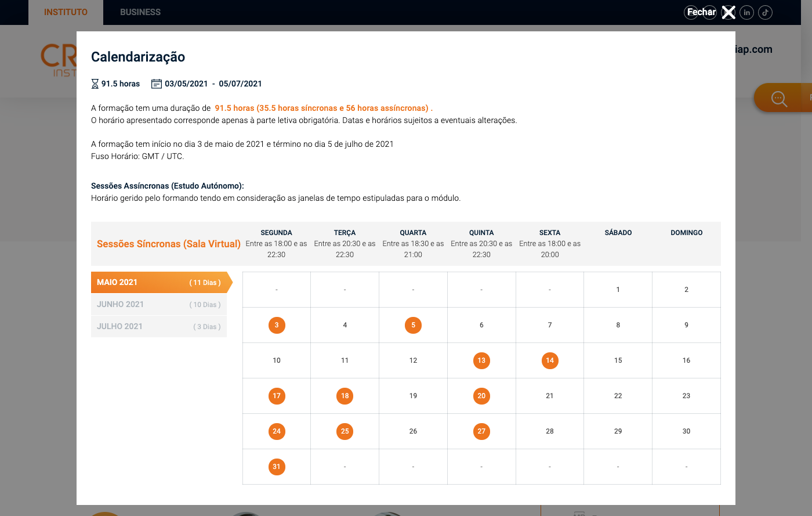The image size is (812, 516).
Task: Click calendar day 4 under TERÇA
Action: click(345, 325)
